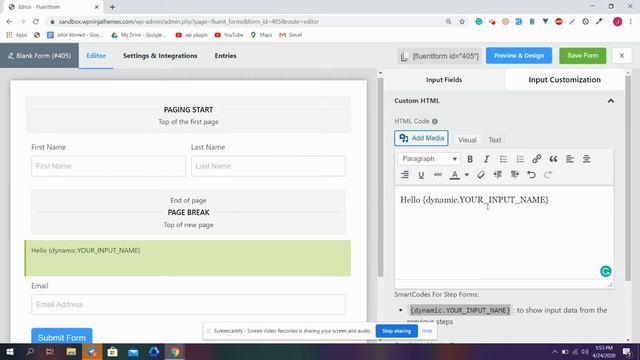Open Windows Start menu
640x360 pixels.
(9, 351)
